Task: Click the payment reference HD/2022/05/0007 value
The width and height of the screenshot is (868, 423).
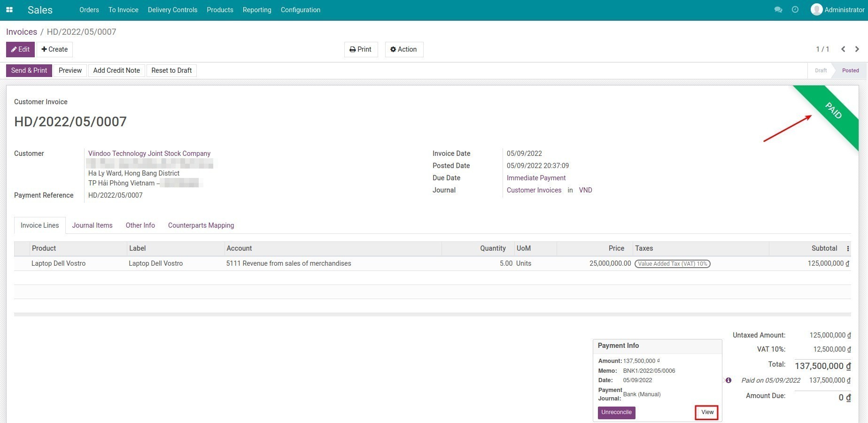Action: [115, 195]
